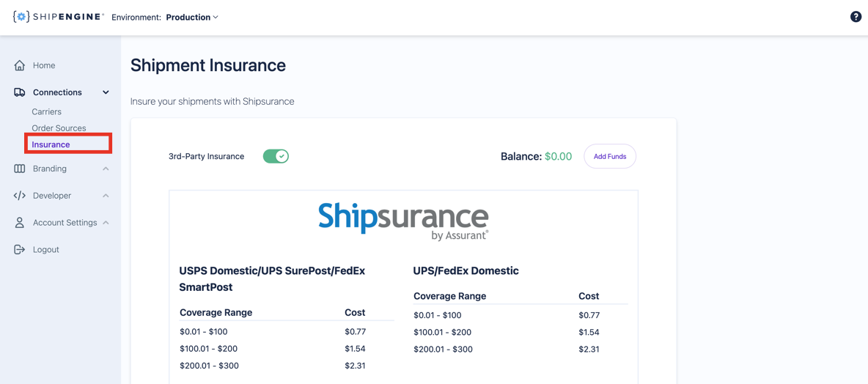This screenshot has width=868, height=384.
Task: Click $2.31 cost in USPS table
Action: 355,366
